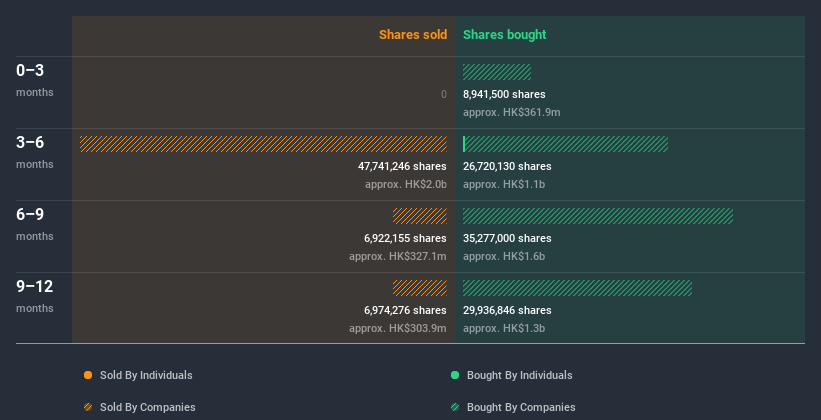Click the 6,974,276 shares value

point(405,310)
